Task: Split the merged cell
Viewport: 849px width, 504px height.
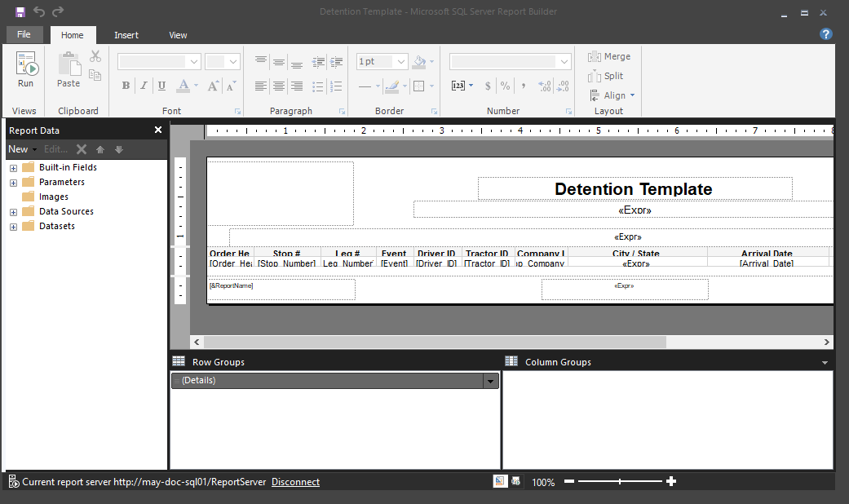Action: click(605, 76)
